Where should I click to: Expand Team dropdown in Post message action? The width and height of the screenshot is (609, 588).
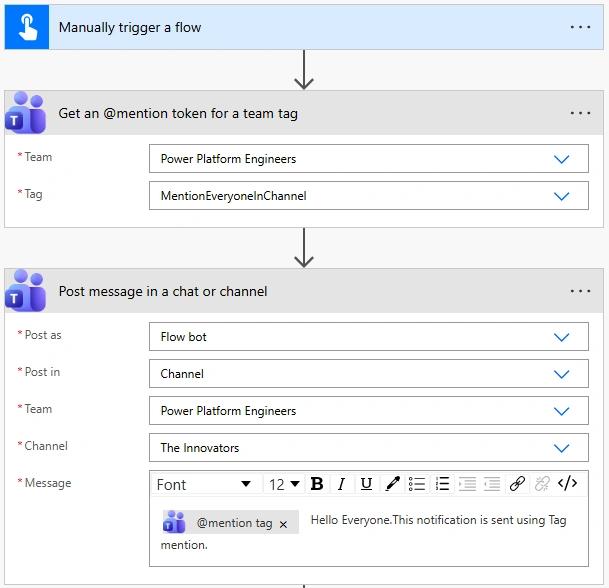561,411
